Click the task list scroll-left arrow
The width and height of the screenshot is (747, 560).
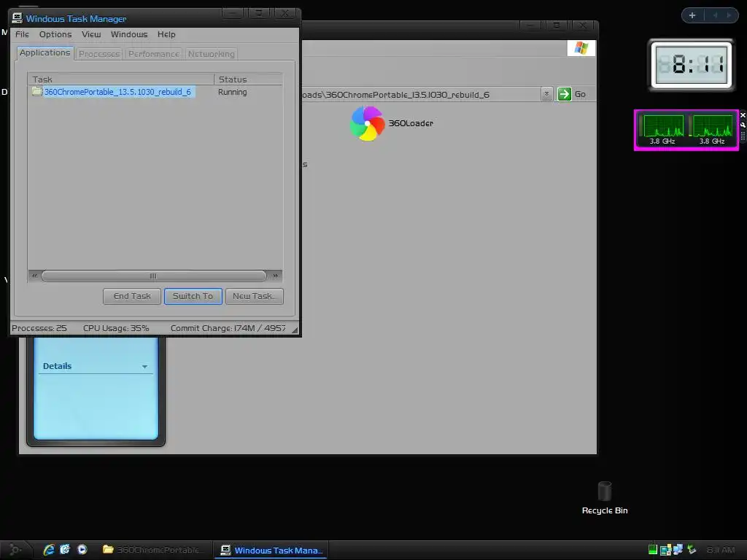click(x=34, y=276)
